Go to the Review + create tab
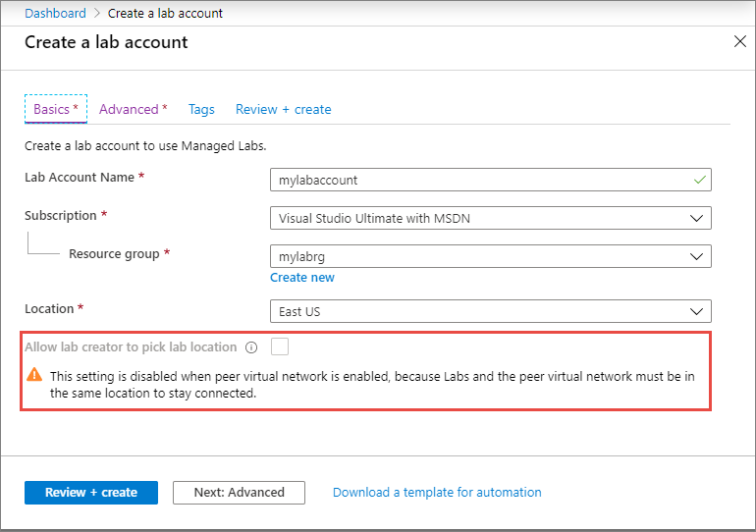The image size is (756, 532). [x=283, y=109]
